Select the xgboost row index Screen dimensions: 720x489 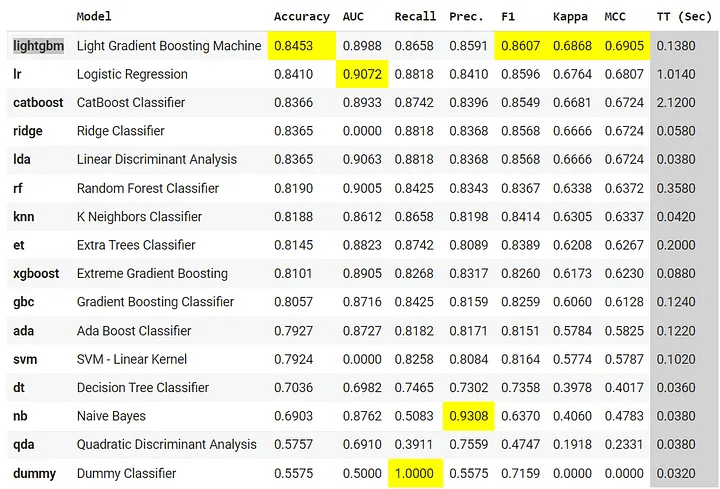click(x=36, y=274)
